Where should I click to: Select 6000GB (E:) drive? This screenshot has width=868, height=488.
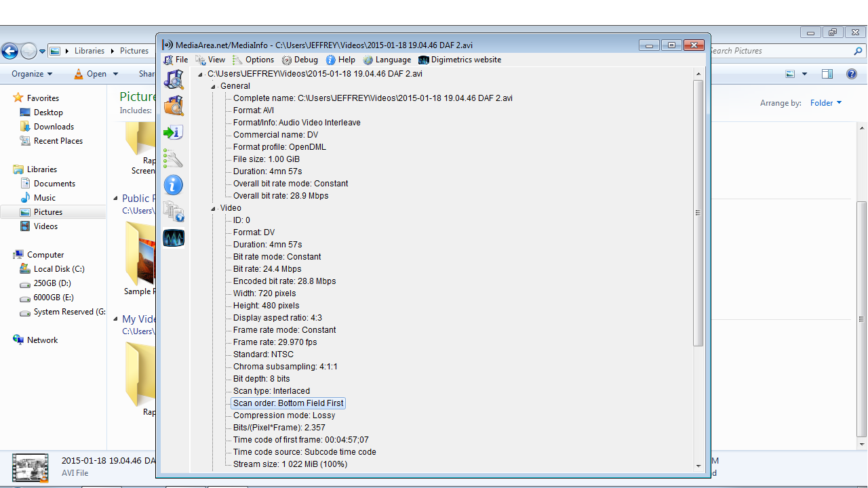point(54,298)
